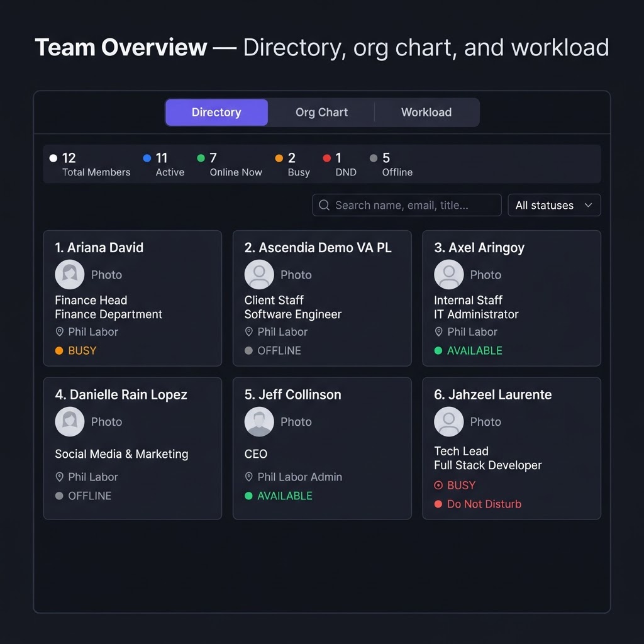Viewport: 644px width, 644px height.
Task: Click Team Overview heading text
Action: (x=121, y=47)
